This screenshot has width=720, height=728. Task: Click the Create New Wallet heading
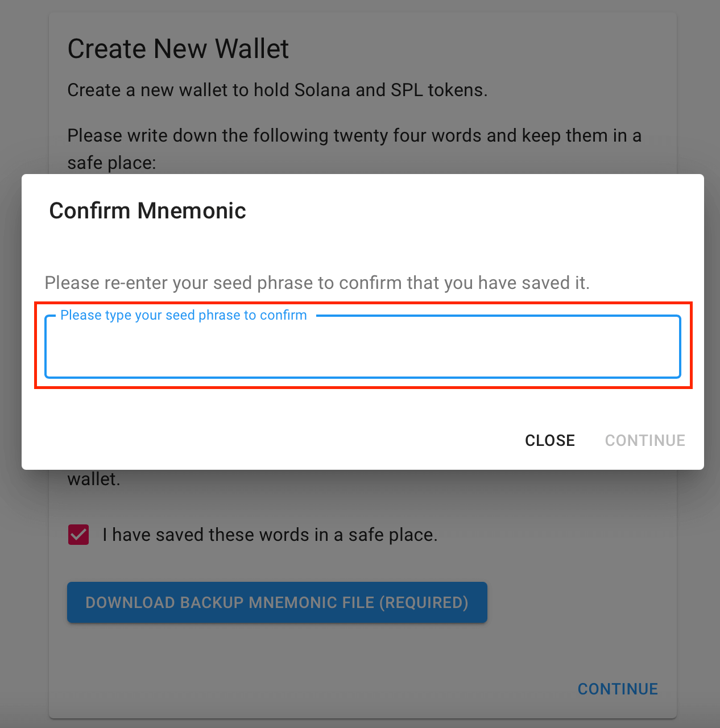[178, 49]
